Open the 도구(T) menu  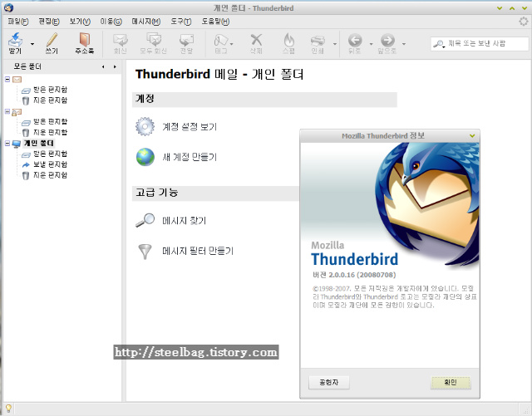(x=181, y=22)
